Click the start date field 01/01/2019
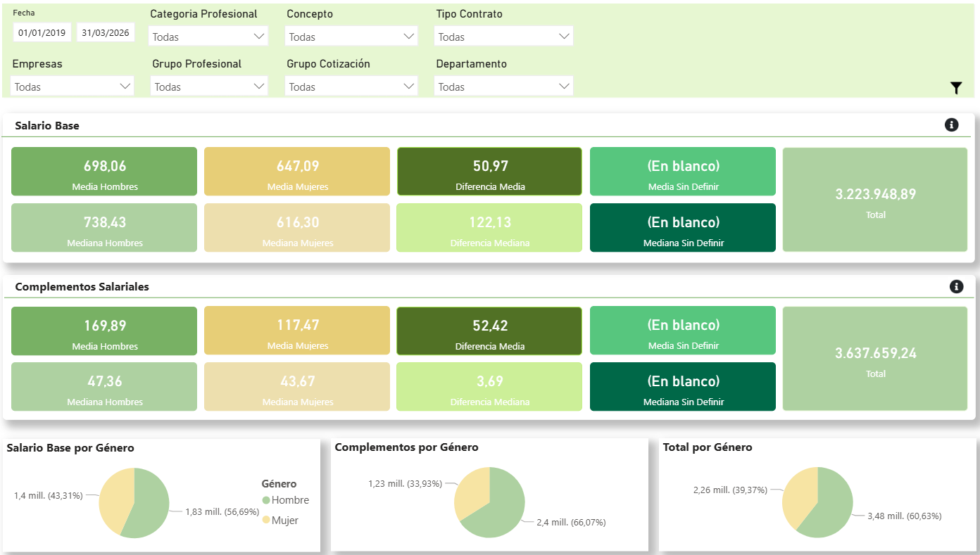The height and width of the screenshot is (555, 980). point(42,32)
